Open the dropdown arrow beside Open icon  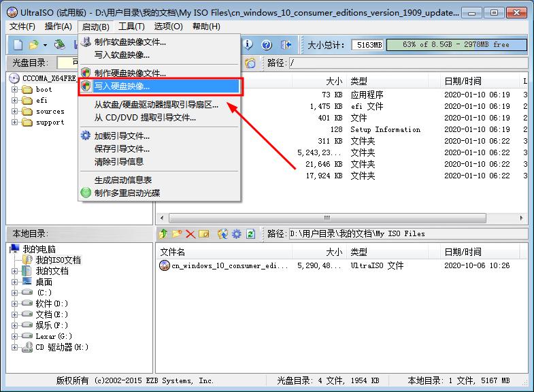click(45, 45)
